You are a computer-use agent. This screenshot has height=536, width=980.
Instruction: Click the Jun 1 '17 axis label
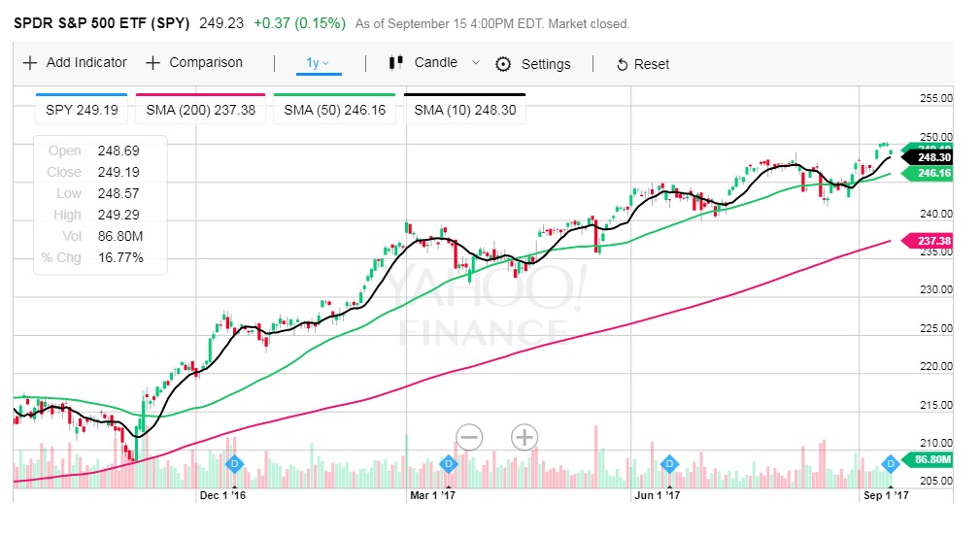pyautogui.click(x=657, y=495)
